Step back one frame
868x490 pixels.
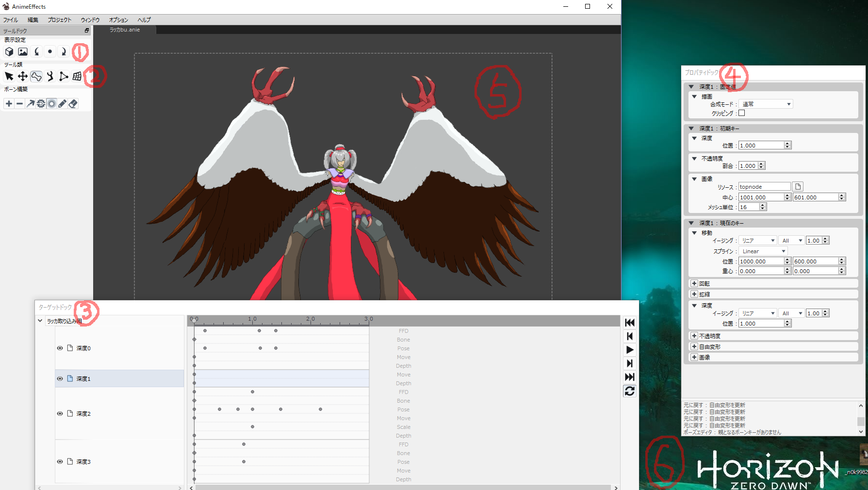point(630,336)
